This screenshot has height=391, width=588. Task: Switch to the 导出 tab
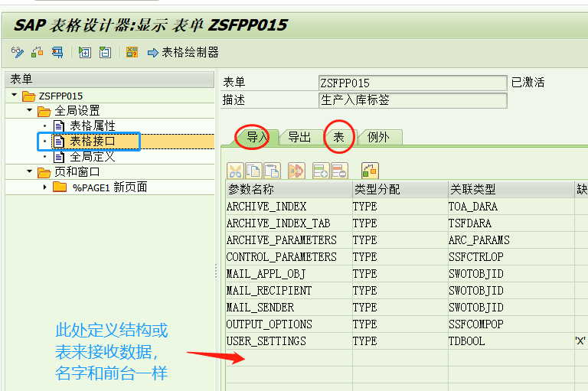[x=299, y=137]
